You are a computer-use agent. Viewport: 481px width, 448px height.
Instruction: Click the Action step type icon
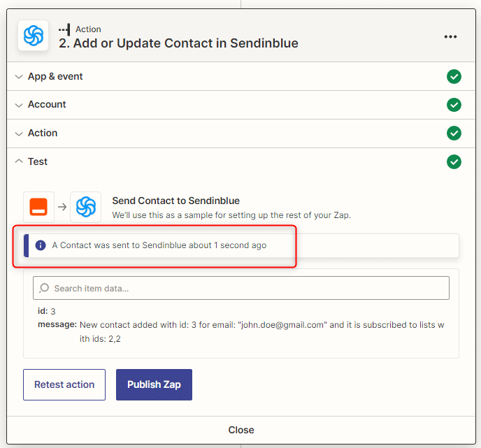coord(64,29)
